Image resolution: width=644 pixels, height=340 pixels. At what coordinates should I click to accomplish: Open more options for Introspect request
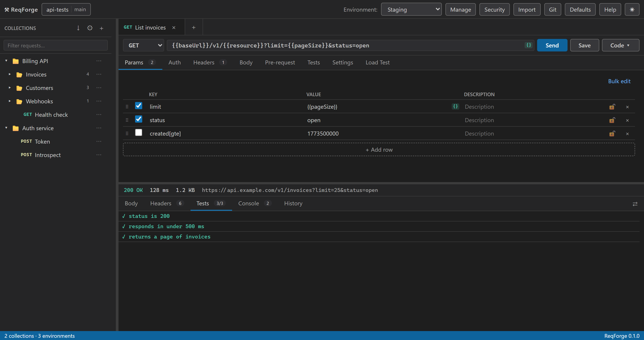(x=99, y=155)
